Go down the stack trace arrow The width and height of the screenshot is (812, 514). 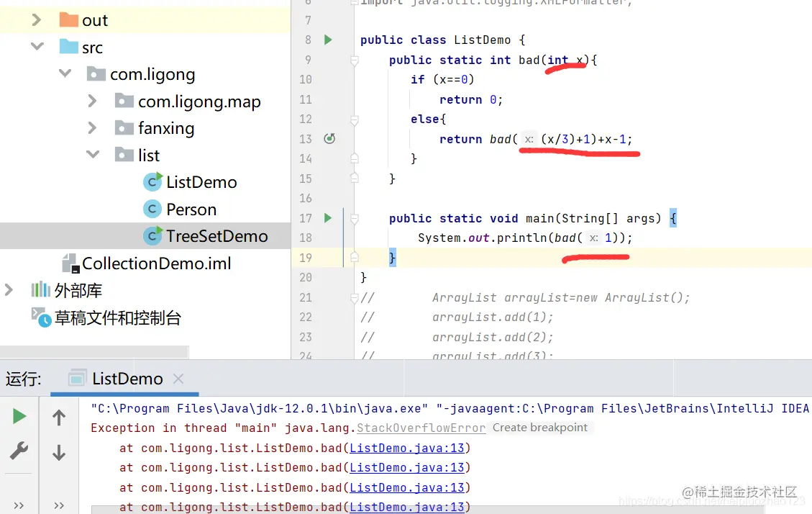click(59, 452)
